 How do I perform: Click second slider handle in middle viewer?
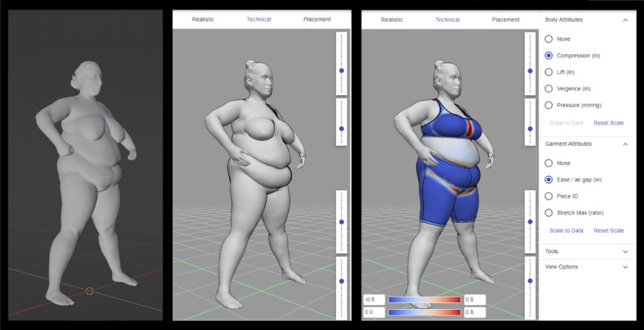click(341, 129)
